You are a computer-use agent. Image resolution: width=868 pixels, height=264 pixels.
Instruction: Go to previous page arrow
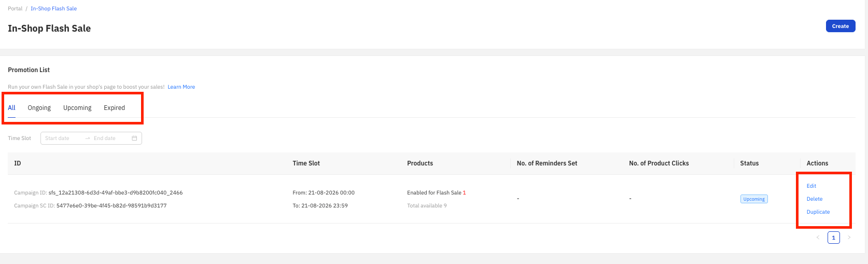tap(818, 238)
